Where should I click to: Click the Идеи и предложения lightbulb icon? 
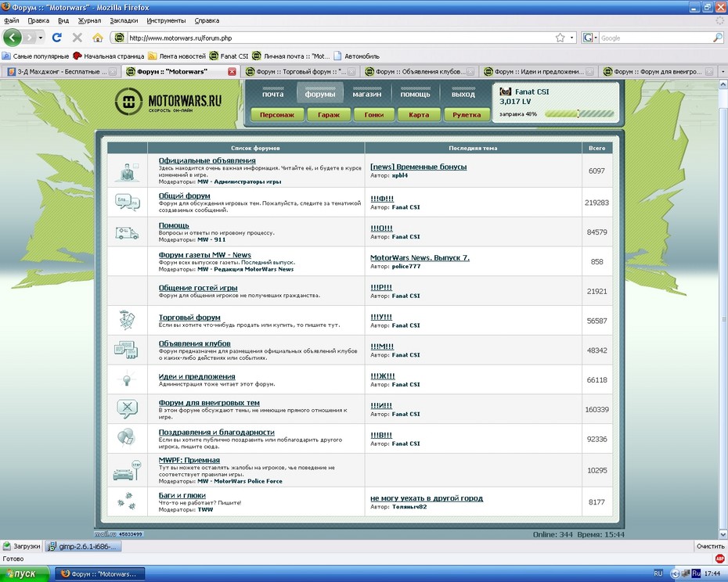click(x=127, y=379)
